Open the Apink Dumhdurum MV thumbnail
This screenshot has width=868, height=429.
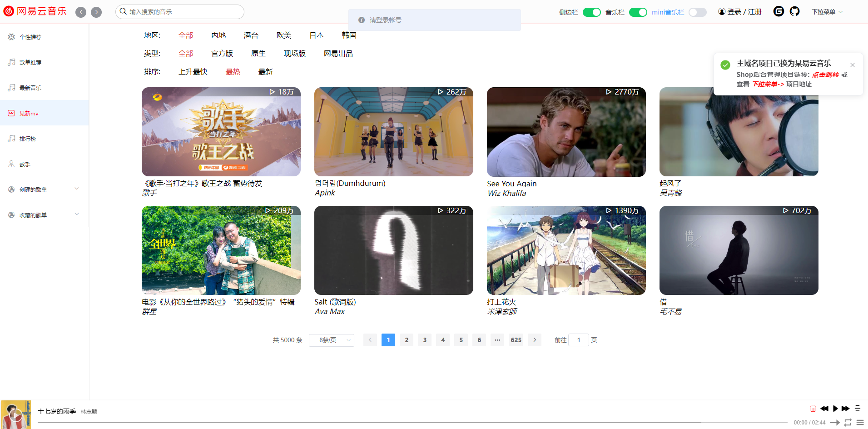coord(394,132)
